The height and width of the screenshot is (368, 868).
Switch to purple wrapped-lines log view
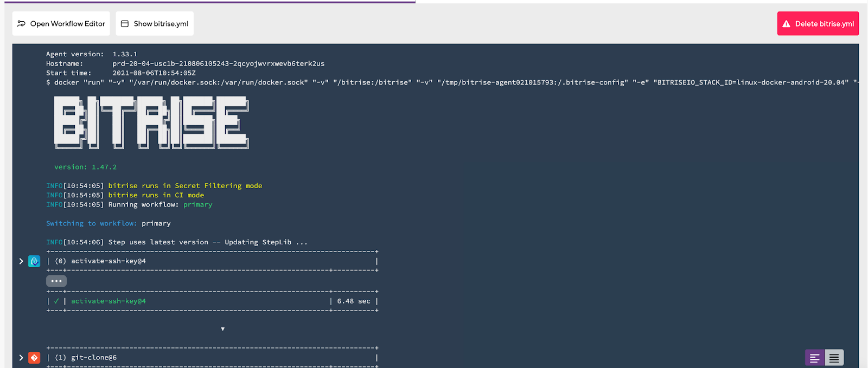[x=814, y=358]
